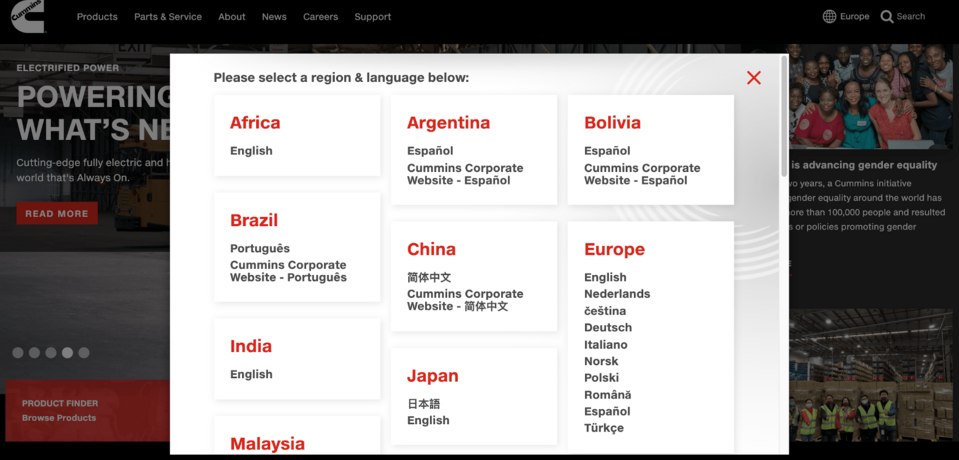Click the Search text in header
959x460 pixels.
(911, 17)
